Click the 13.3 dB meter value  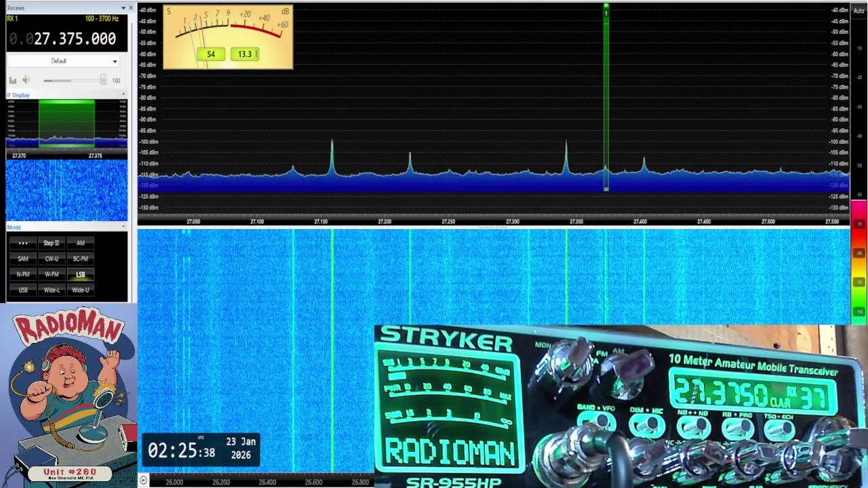tap(245, 54)
